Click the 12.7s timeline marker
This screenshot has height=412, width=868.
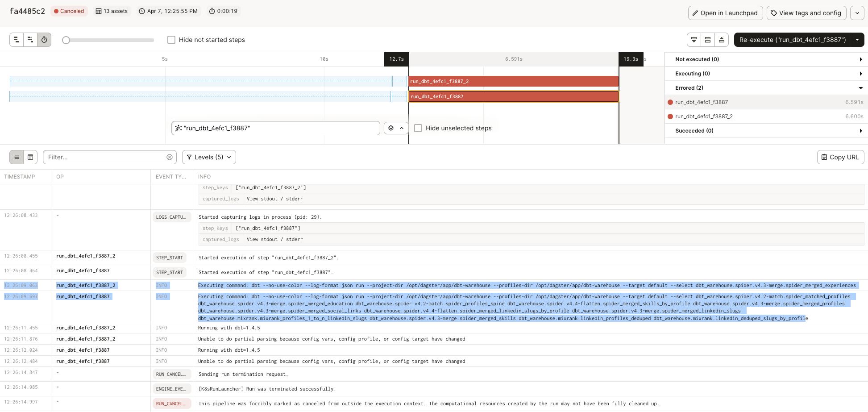(396, 59)
